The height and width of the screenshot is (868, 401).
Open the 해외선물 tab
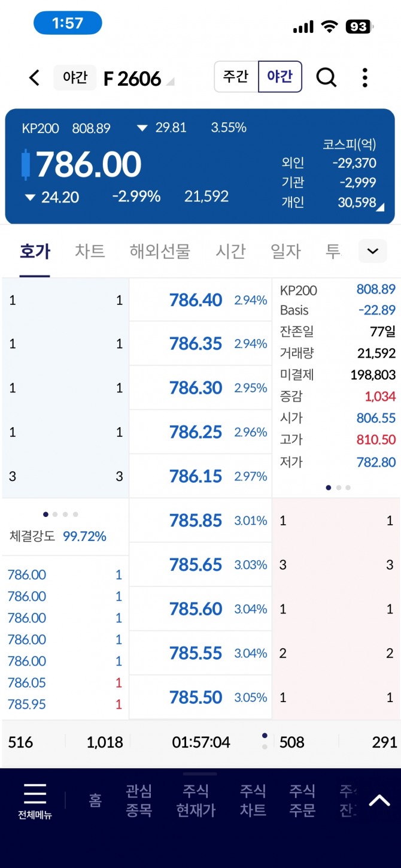(x=160, y=251)
